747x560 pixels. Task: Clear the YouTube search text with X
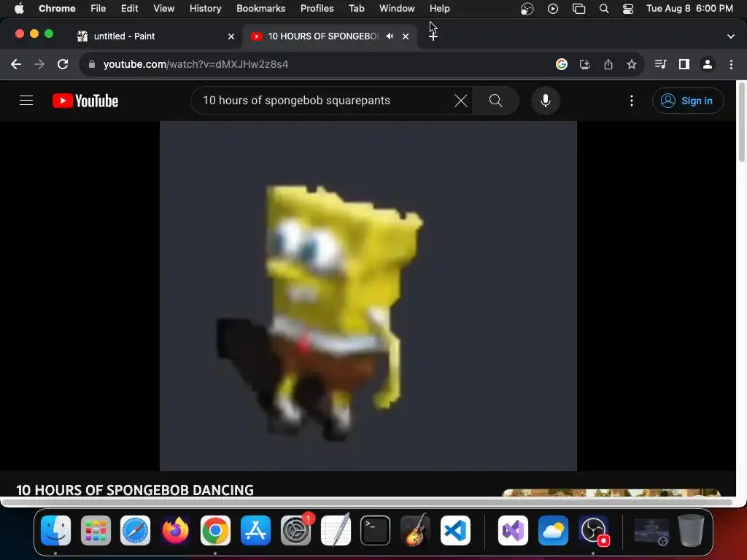[x=461, y=101]
